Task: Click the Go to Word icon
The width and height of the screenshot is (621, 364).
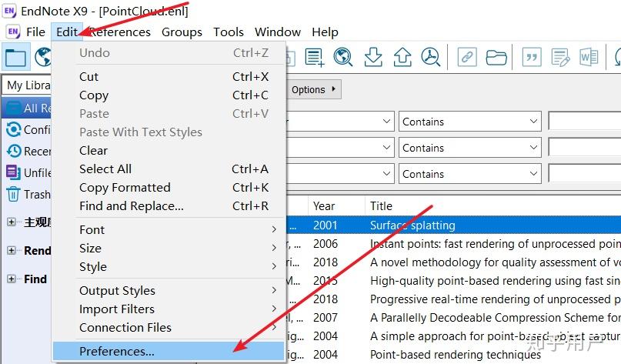Action: 589,58
